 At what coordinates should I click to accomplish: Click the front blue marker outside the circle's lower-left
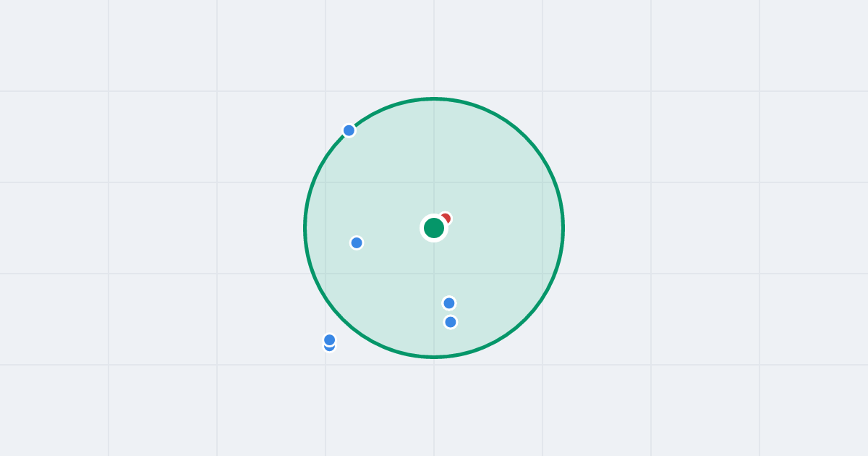pyautogui.click(x=330, y=339)
